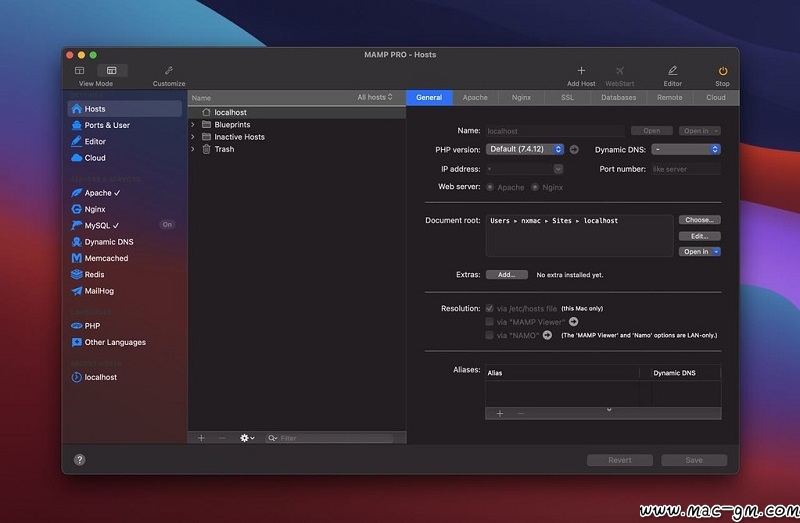Image resolution: width=800 pixels, height=523 pixels.
Task: Click the Open button beside Name
Action: [x=652, y=131]
